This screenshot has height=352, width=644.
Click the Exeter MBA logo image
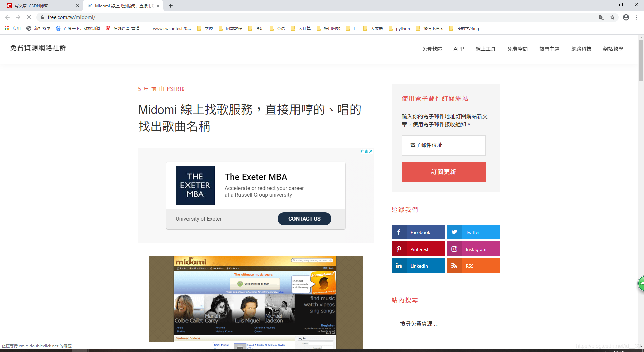195,185
